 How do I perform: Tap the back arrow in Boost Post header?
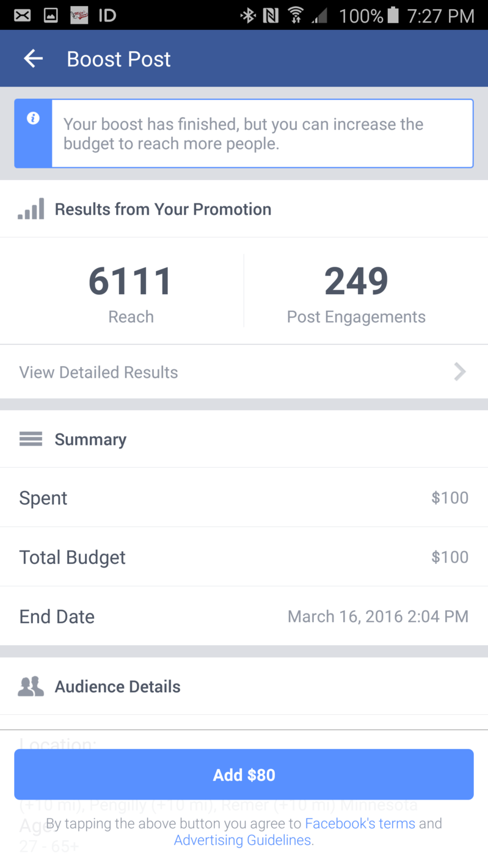[33, 59]
